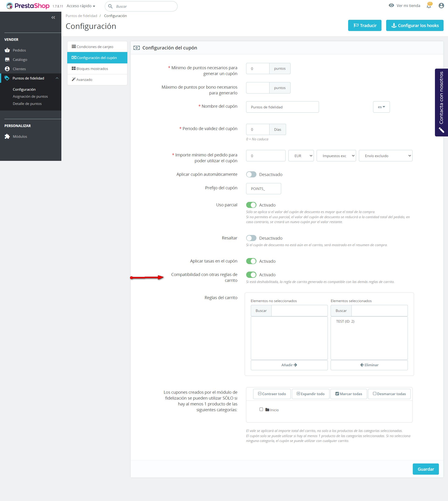The image size is (448, 501).
Task: Click the eye icon beside Ver mi tienda
Action: pos(391,5)
